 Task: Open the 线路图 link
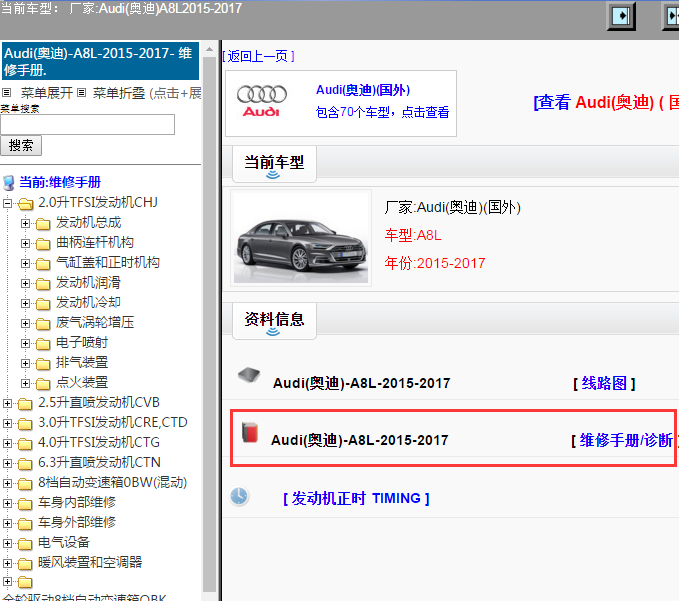pyautogui.click(x=604, y=383)
